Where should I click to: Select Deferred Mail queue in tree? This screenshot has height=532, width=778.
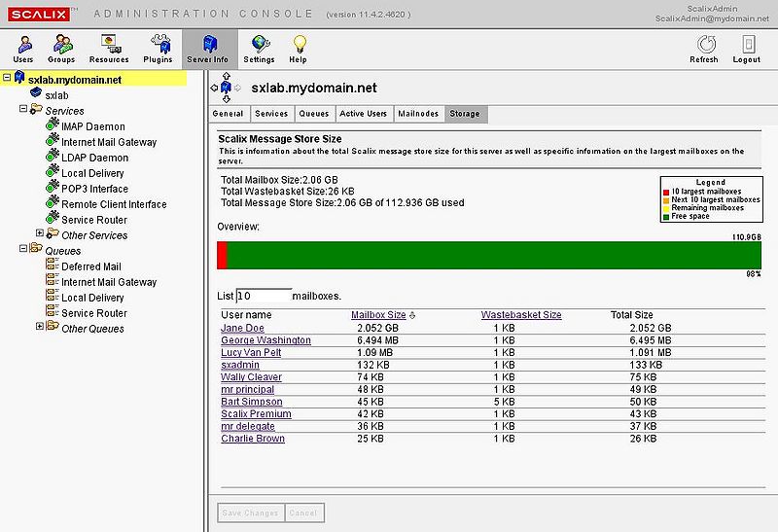click(x=91, y=266)
